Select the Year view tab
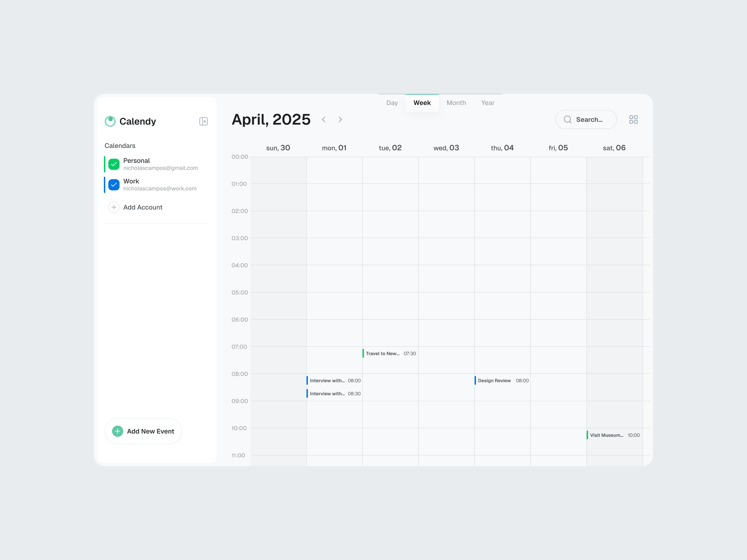The width and height of the screenshot is (747, 560). [488, 103]
